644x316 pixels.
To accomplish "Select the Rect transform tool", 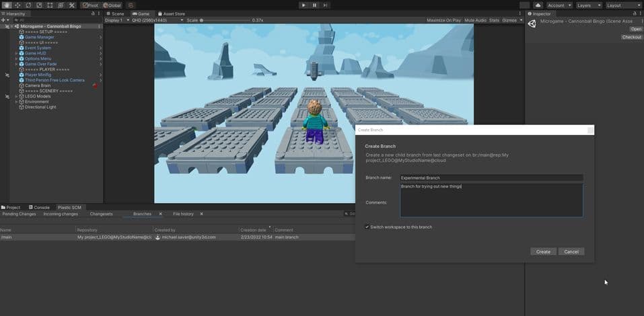I will 50,5.
